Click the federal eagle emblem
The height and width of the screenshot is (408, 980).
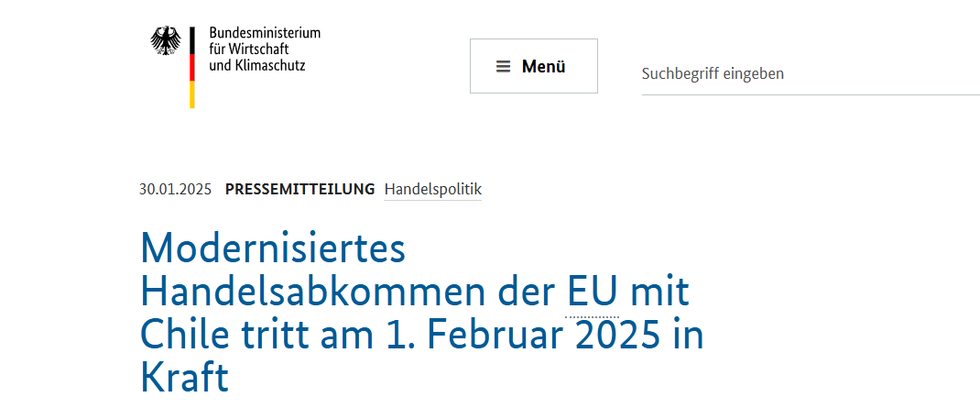point(166,41)
